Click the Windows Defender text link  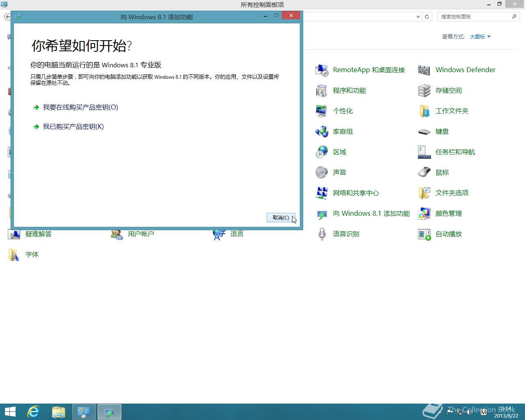pos(466,70)
